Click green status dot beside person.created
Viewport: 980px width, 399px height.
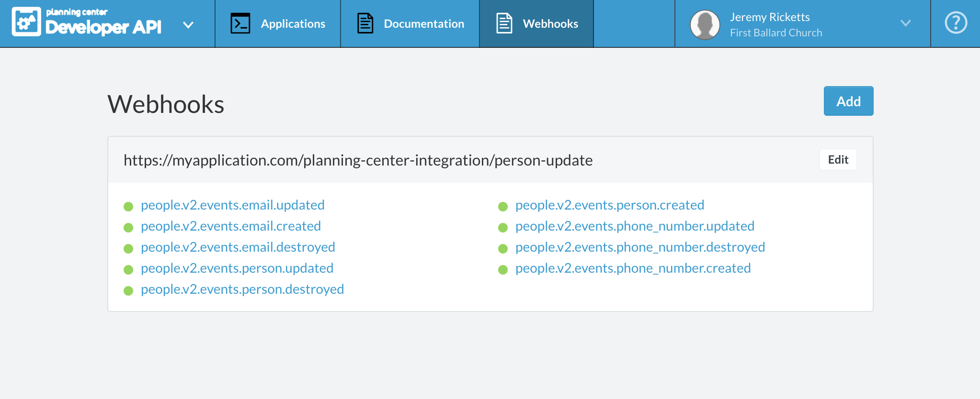pos(503,207)
